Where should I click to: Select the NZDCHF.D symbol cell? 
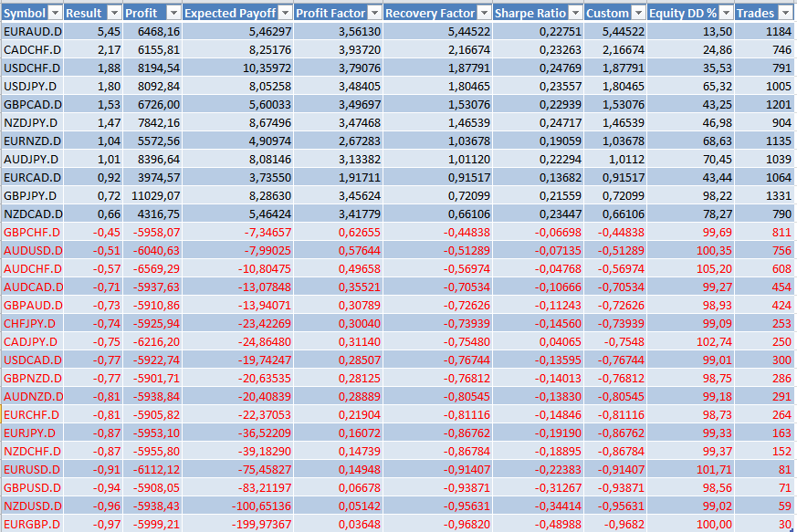click(x=32, y=452)
